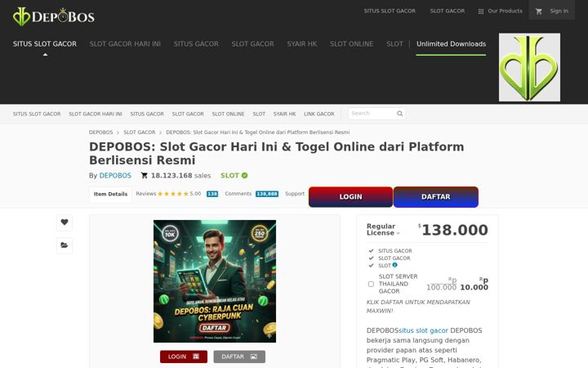This screenshot has height=368, width=588.
Task: Click the 138,888 comments count badge
Action: 267,194
